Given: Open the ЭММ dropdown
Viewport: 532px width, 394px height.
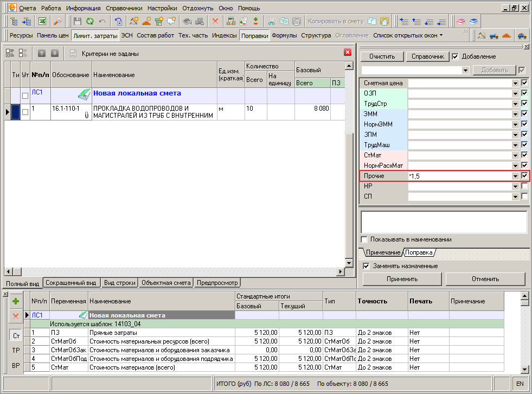Looking at the screenshot, I should (x=515, y=114).
